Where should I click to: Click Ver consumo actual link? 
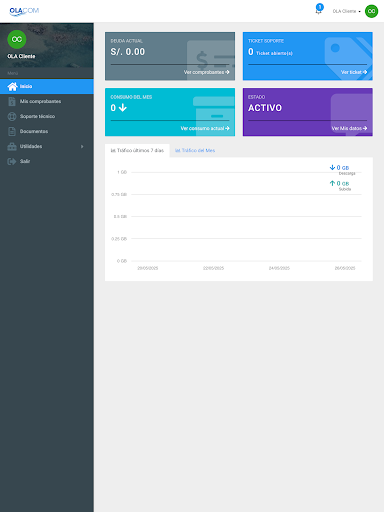point(205,128)
